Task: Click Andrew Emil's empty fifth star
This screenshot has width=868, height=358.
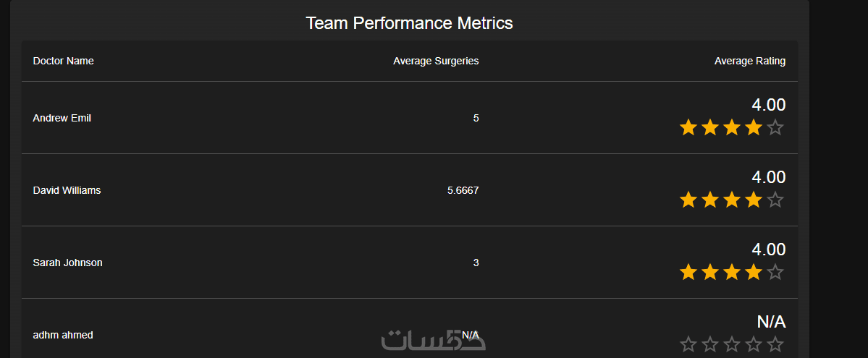Action: [x=775, y=128]
